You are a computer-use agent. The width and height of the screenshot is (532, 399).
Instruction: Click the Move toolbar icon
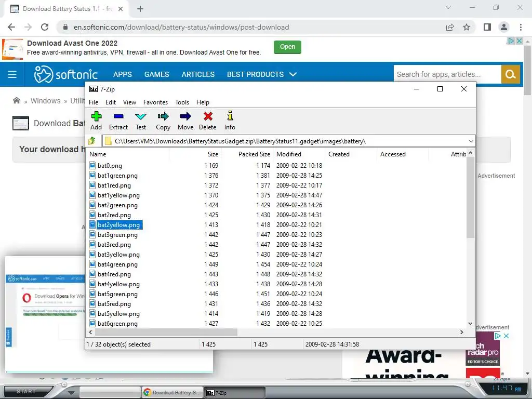point(185,116)
